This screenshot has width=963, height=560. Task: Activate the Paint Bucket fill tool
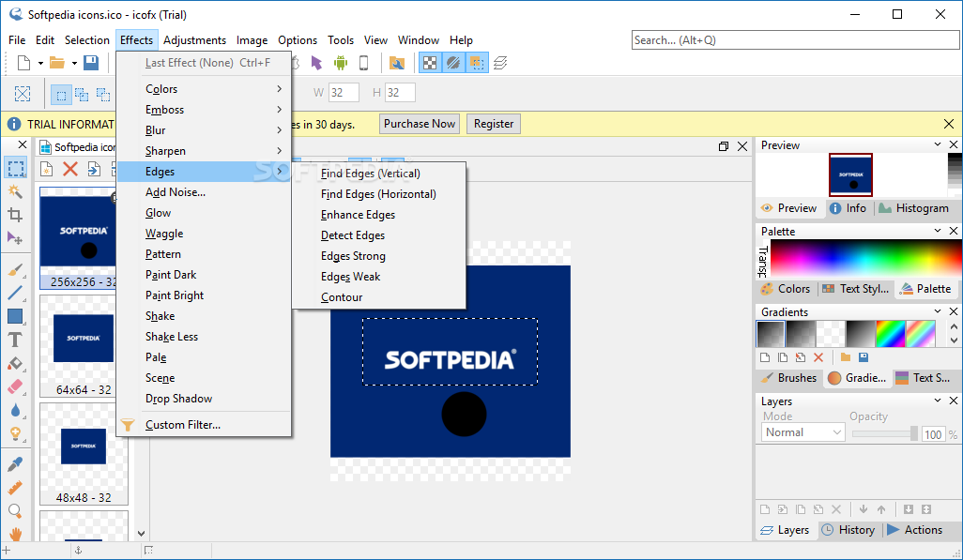pyautogui.click(x=15, y=363)
